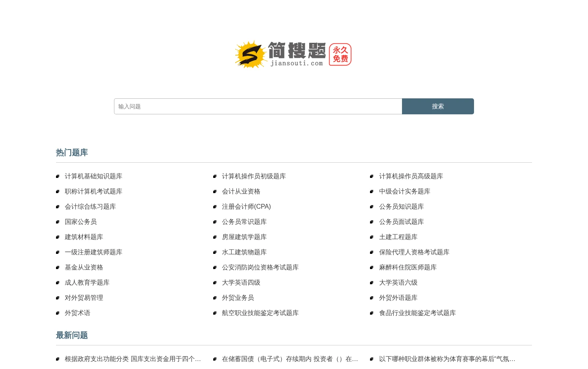
Task: Click the 热门题库 section heading
Action: click(x=72, y=153)
